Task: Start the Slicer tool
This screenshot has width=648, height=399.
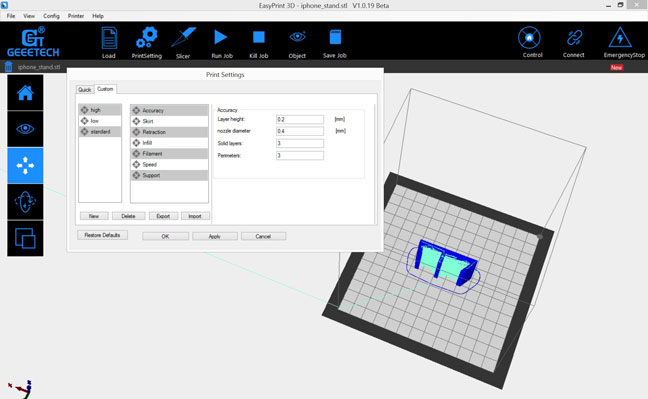Action: (183, 38)
